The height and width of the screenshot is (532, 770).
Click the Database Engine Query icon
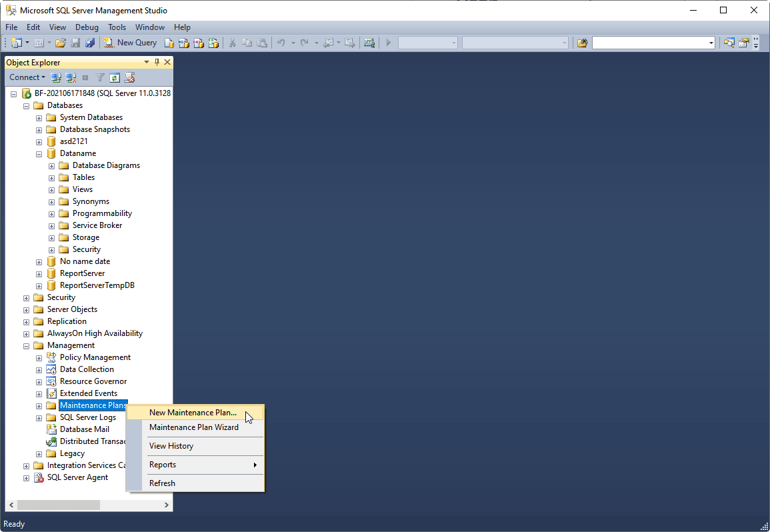click(x=169, y=43)
